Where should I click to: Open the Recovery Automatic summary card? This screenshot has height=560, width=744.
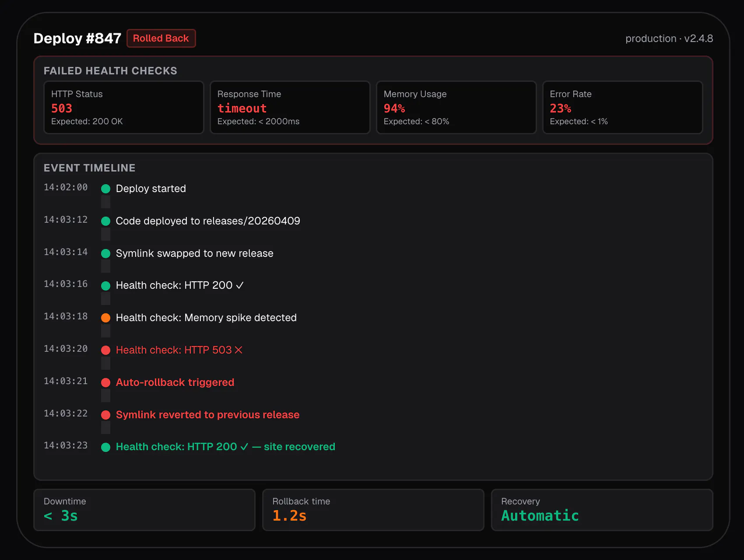click(602, 510)
